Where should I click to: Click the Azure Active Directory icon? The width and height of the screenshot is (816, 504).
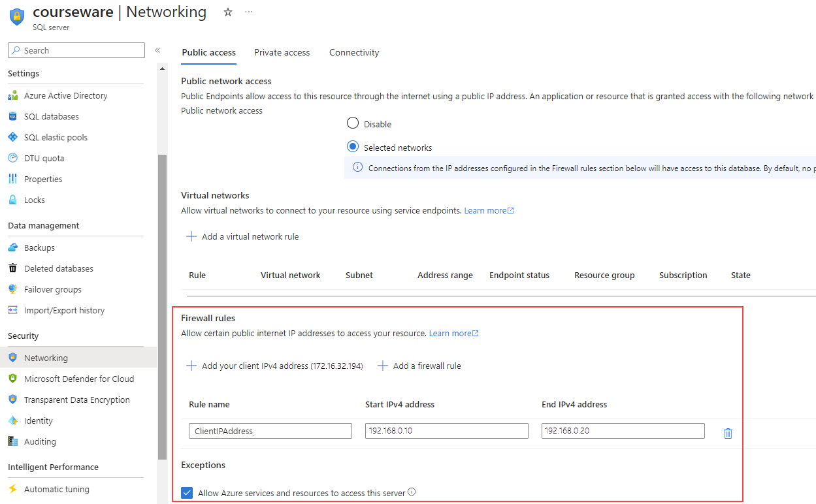pos(12,95)
